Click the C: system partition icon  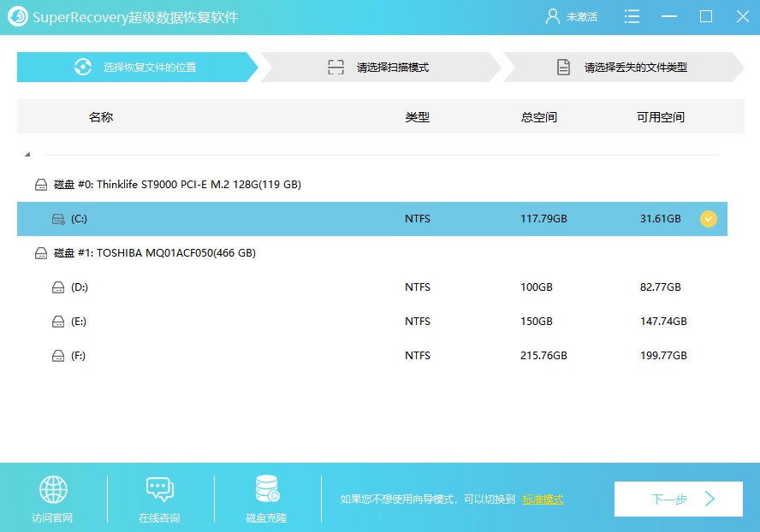coord(58,219)
